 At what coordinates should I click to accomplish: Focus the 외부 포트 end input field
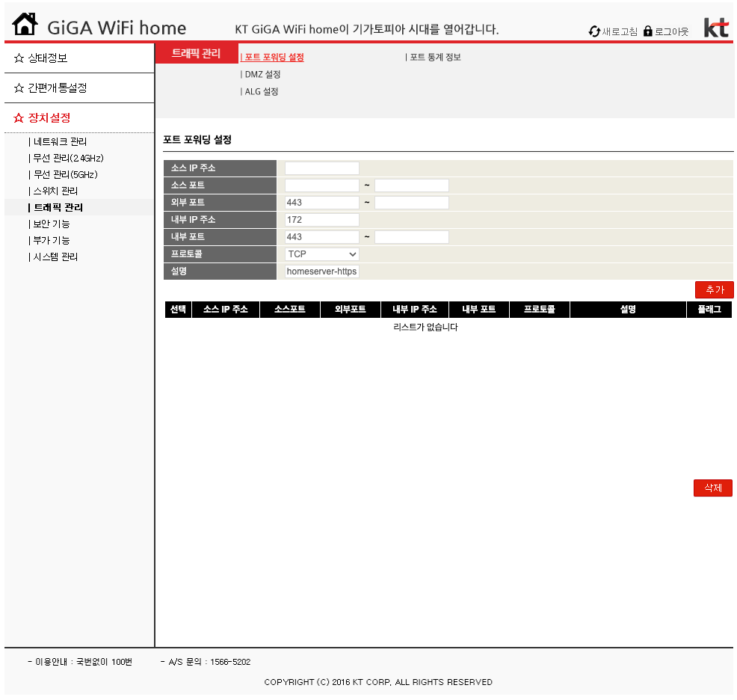click(x=412, y=203)
